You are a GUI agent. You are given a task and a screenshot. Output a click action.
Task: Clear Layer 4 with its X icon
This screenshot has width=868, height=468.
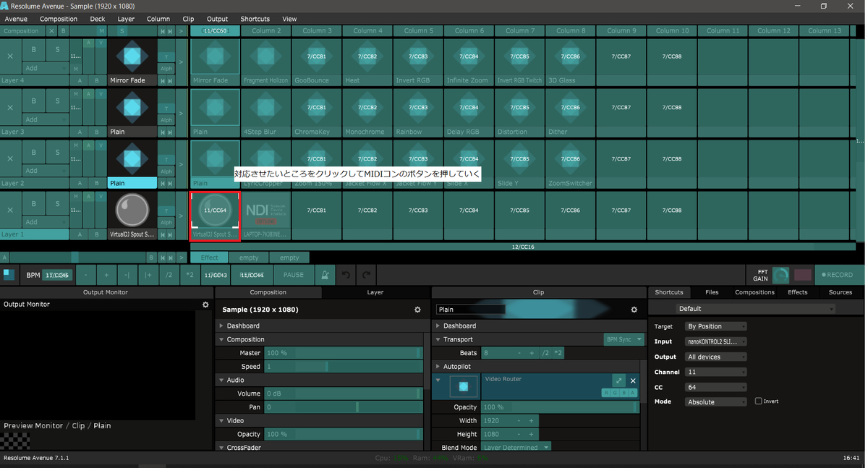coord(10,56)
